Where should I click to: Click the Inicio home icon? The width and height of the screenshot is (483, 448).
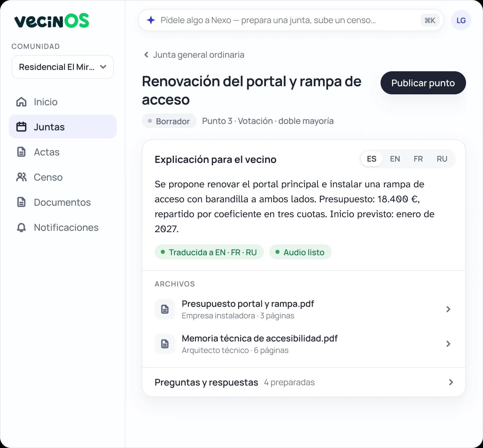[x=21, y=102]
